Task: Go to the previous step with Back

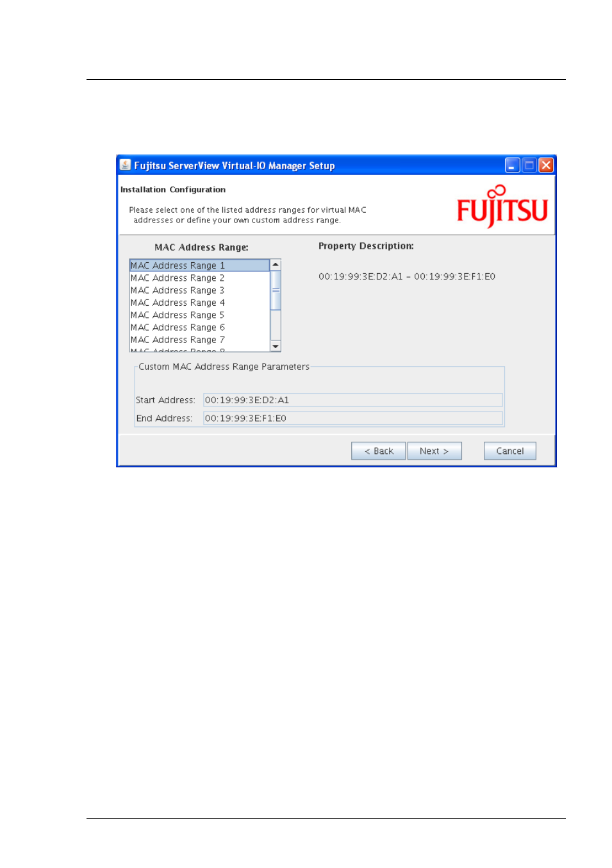Action: (x=378, y=451)
